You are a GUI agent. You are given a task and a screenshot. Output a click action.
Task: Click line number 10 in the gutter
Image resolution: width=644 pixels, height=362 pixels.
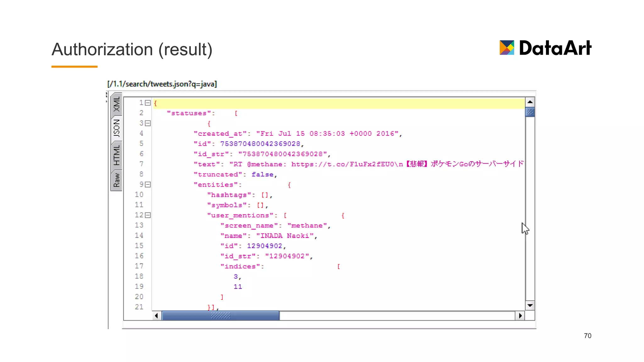tap(139, 195)
